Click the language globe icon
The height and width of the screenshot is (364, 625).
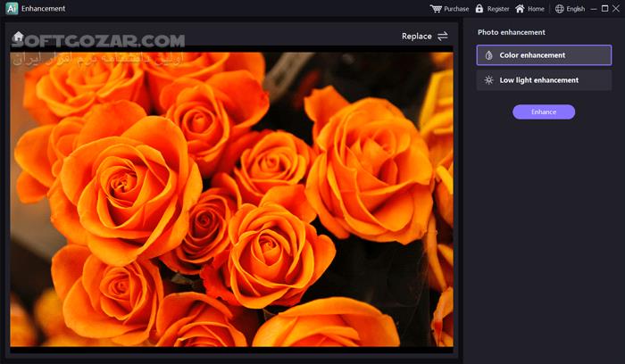[559, 9]
